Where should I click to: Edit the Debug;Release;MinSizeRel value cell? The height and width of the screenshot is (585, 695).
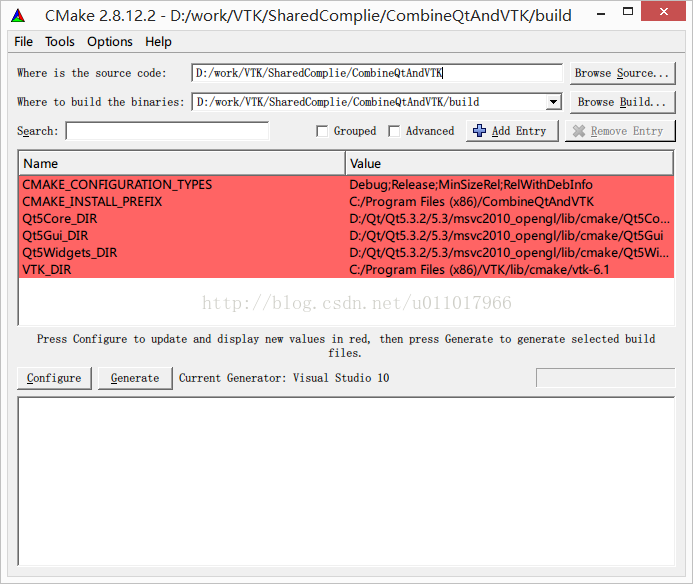[x=509, y=184]
